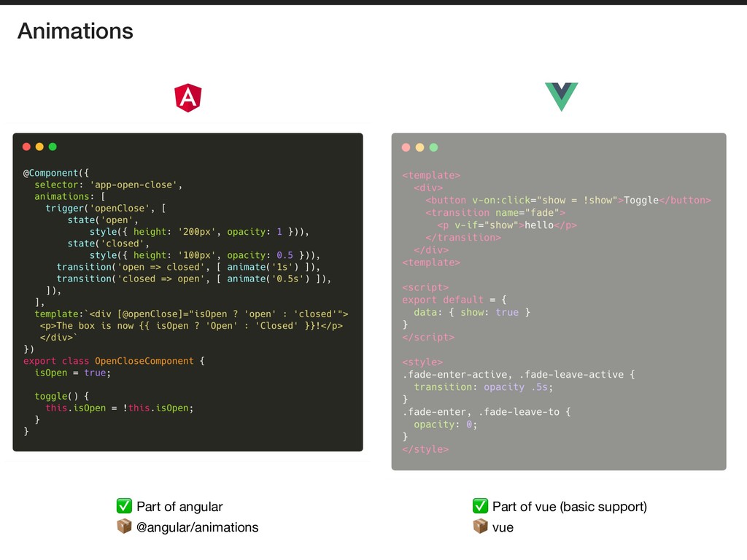This screenshot has width=747, height=560.
Task: Click the state('closed', line
Action: tap(108, 244)
